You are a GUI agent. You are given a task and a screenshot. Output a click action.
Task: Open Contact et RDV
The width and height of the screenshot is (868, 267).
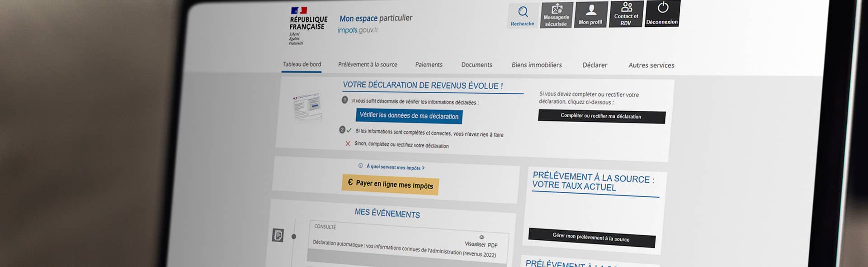(x=626, y=14)
